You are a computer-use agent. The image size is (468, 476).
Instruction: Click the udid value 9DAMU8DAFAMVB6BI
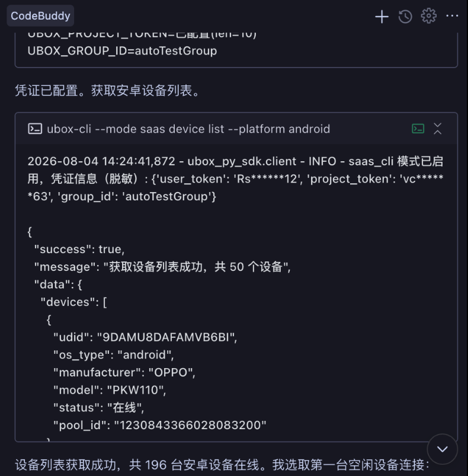167,337
